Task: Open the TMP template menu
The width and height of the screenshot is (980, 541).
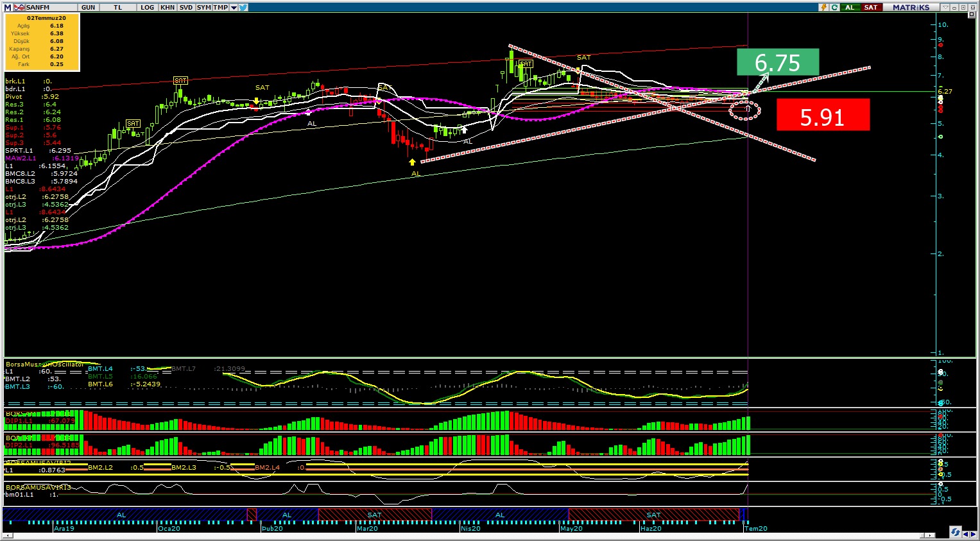Action: click(220, 7)
